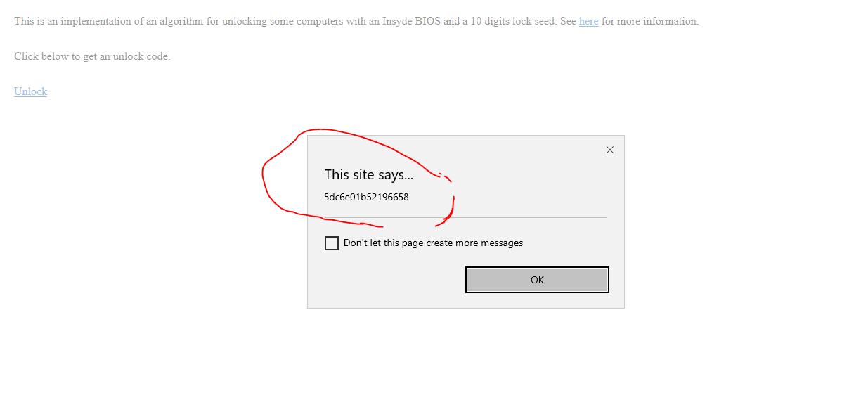Click the checkbox label text
This screenshot has height=412, width=868.
(432, 243)
